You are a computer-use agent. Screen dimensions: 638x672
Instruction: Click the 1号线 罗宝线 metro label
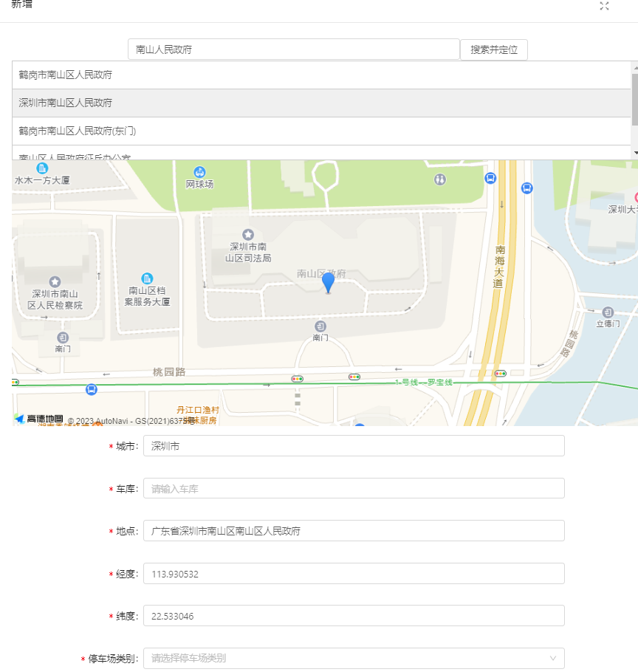coord(423,382)
